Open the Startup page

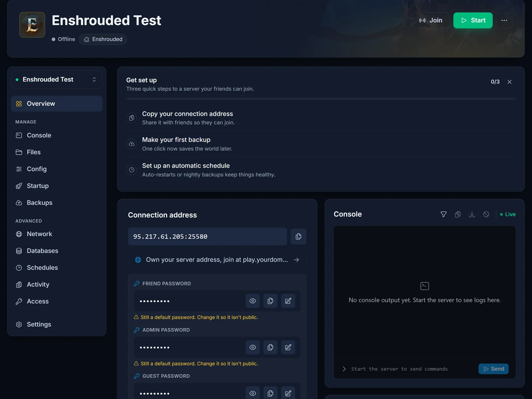(57, 186)
